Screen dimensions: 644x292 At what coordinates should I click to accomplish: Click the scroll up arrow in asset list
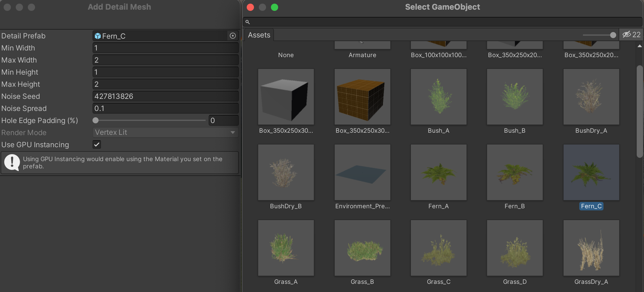pos(639,46)
